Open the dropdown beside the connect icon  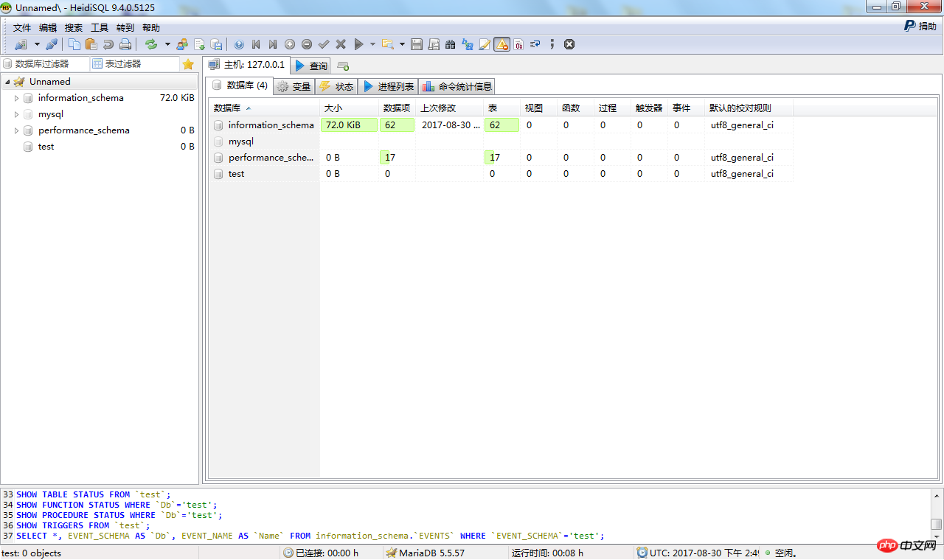click(x=37, y=44)
